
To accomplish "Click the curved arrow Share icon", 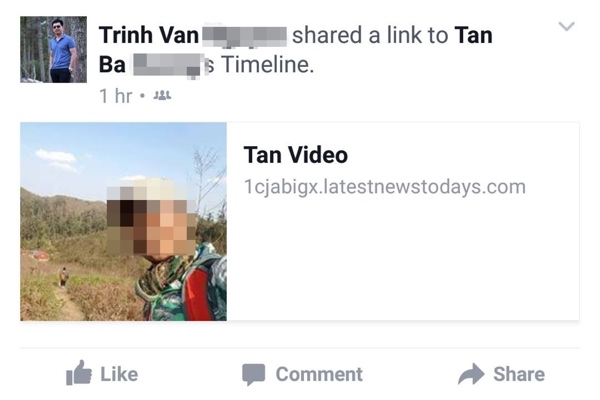I will (471, 374).
